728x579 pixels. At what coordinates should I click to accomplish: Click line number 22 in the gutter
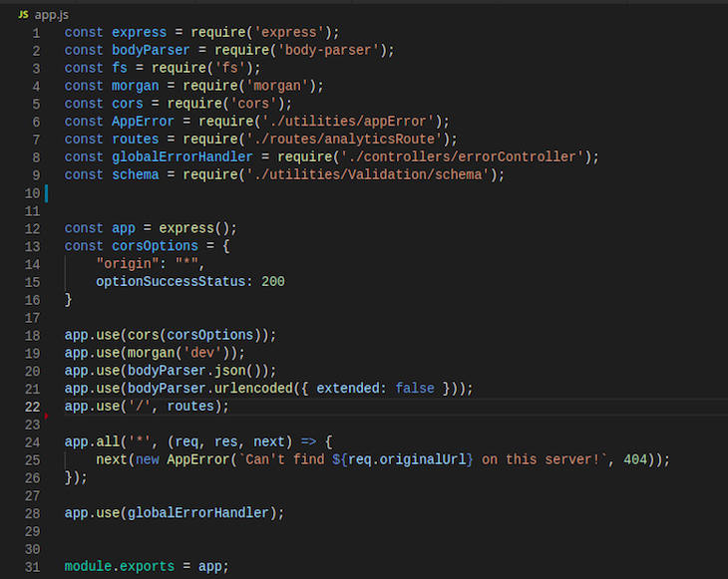pyautogui.click(x=32, y=407)
